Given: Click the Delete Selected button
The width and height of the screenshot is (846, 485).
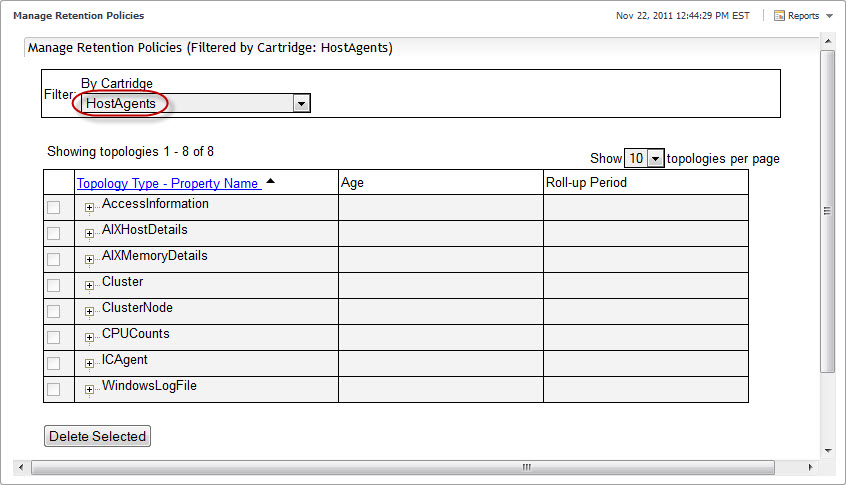Looking at the screenshot, I should click(97, 436).
